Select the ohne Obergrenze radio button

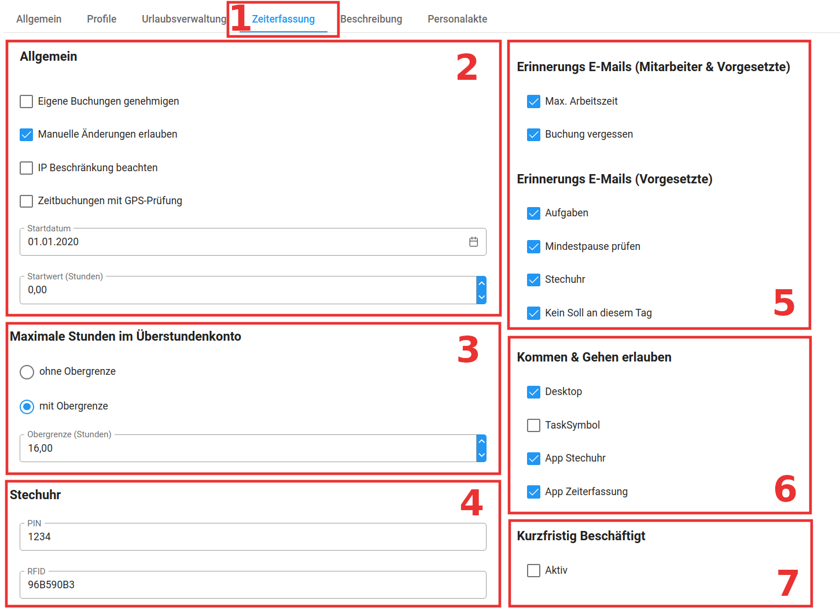point(27,372)
